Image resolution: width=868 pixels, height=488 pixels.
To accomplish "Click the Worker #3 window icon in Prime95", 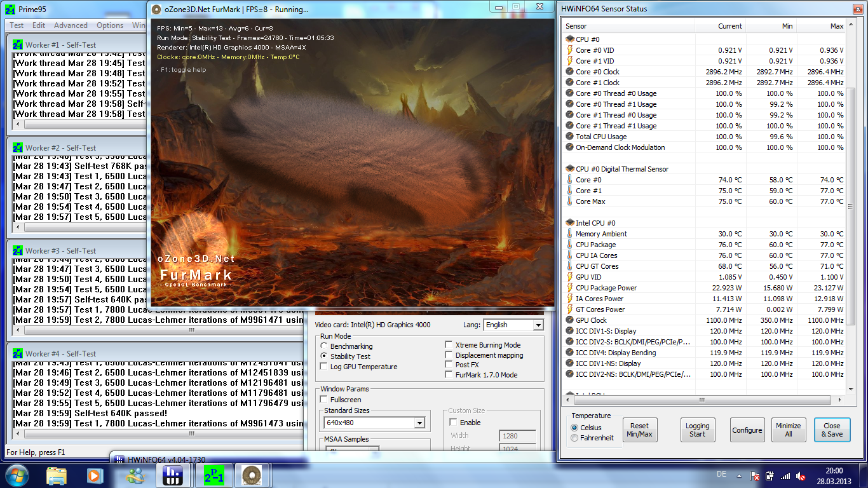I will pyautogui.click(x=18, y=250).
